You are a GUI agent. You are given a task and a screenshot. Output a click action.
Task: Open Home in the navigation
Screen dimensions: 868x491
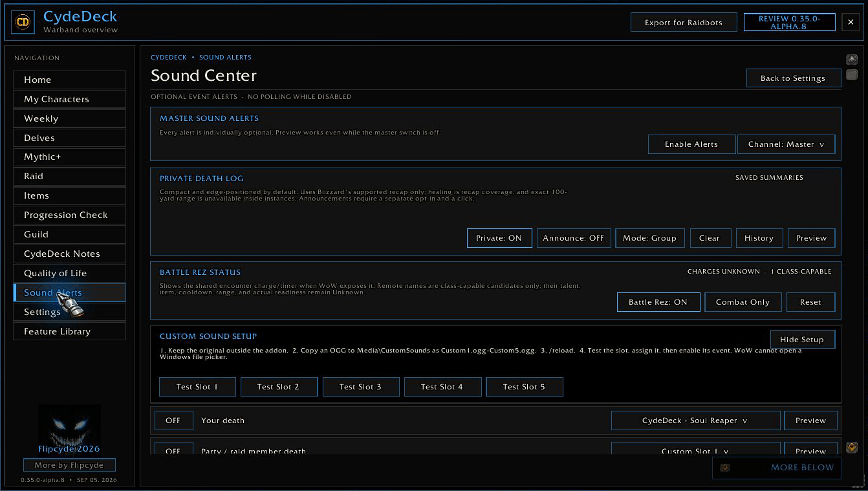point(69,80)
